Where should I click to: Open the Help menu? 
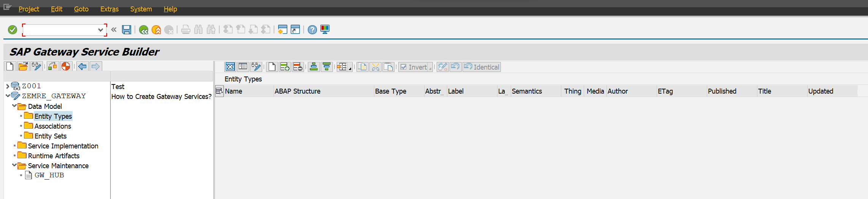(x=170, y=9)
